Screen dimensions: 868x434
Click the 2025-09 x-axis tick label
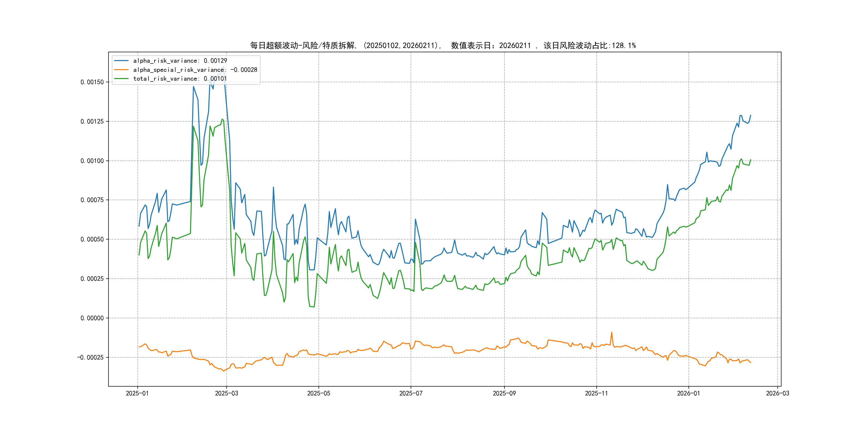(504, 393)
